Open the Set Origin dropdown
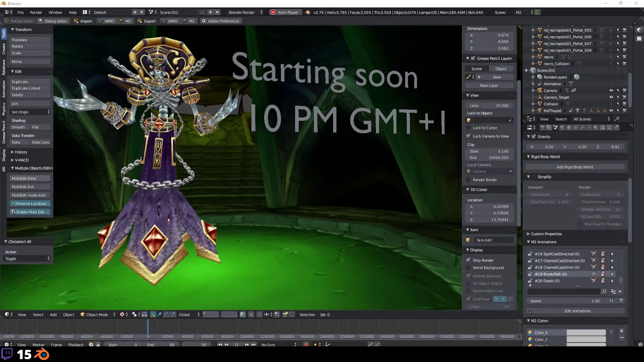The height and width of the screenshot is (362, 644). pos(30,112)
